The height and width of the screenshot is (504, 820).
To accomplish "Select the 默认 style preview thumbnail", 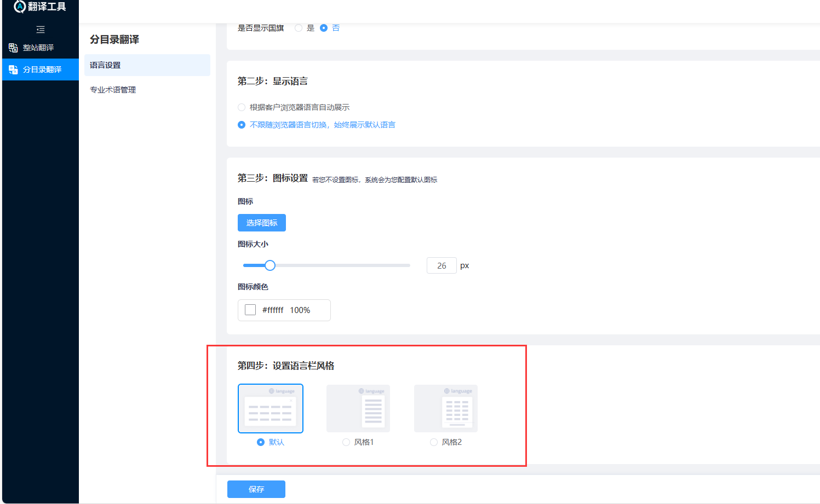I will tap(271, 408).
